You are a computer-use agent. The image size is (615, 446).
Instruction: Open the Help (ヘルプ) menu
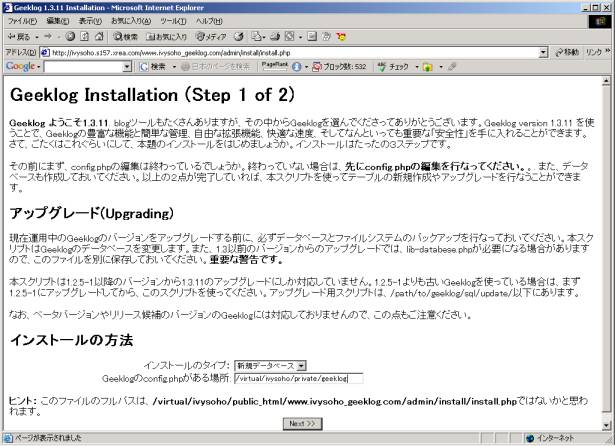click(209, 21)
